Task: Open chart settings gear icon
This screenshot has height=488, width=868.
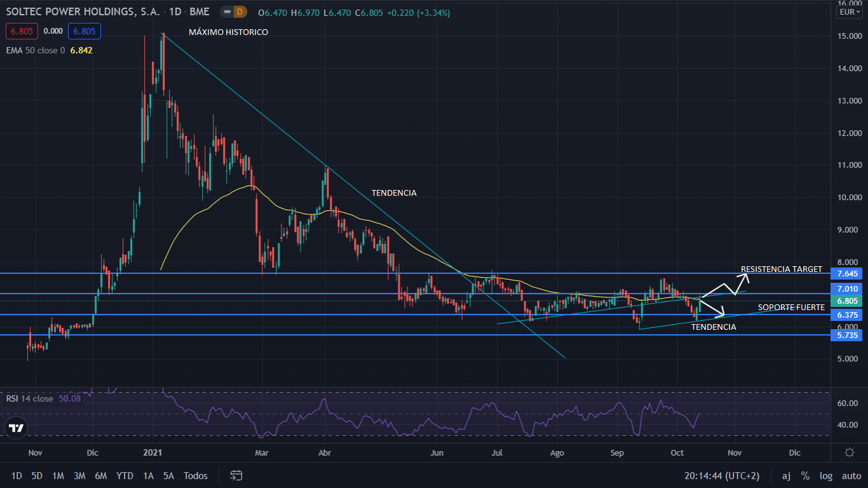Action: click(849, 452)
